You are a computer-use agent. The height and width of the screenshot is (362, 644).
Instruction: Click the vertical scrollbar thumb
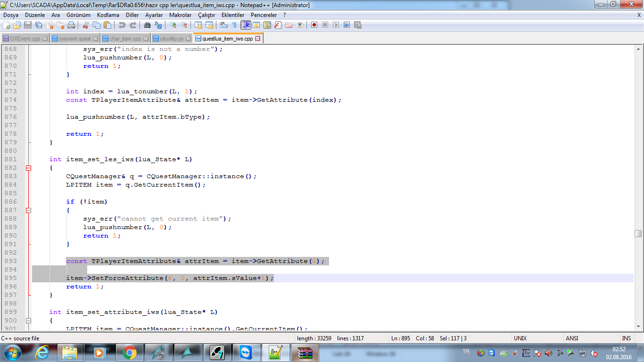click(638, 233)
